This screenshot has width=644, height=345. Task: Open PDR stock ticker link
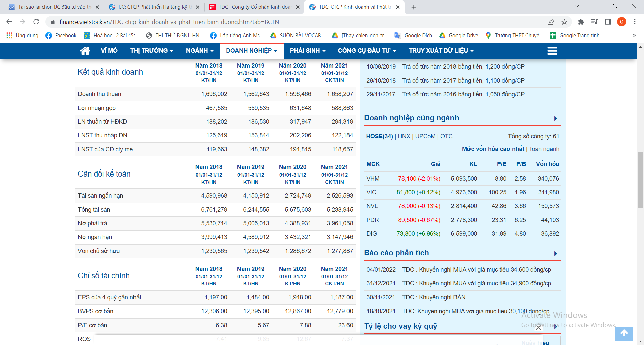tap(373, 220)
